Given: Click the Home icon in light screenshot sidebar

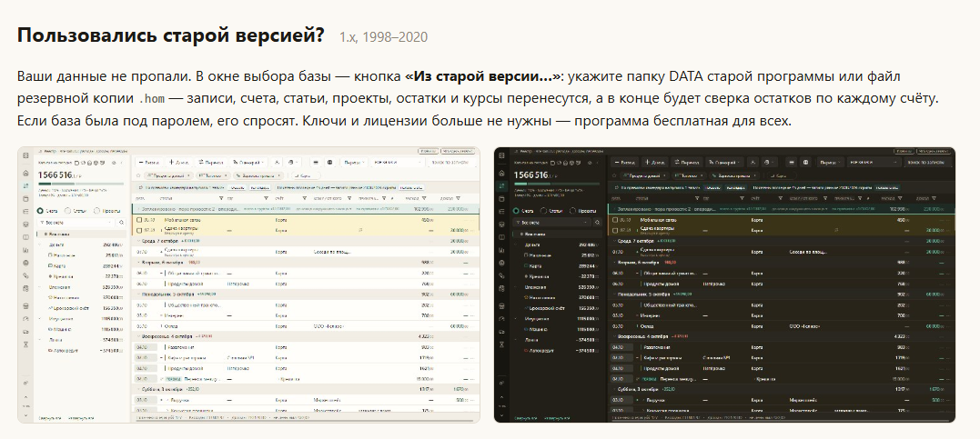Looking at the screenshot, I should 25,173.
